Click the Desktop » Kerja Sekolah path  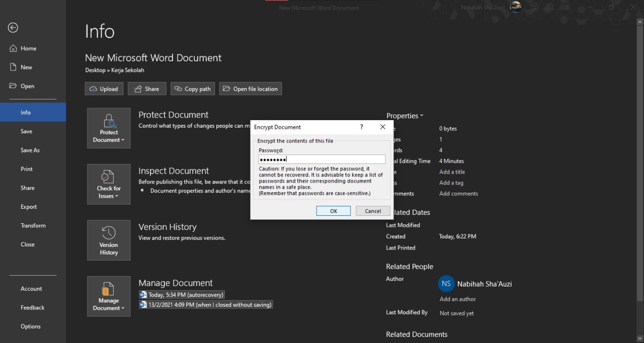pos(115,70)
